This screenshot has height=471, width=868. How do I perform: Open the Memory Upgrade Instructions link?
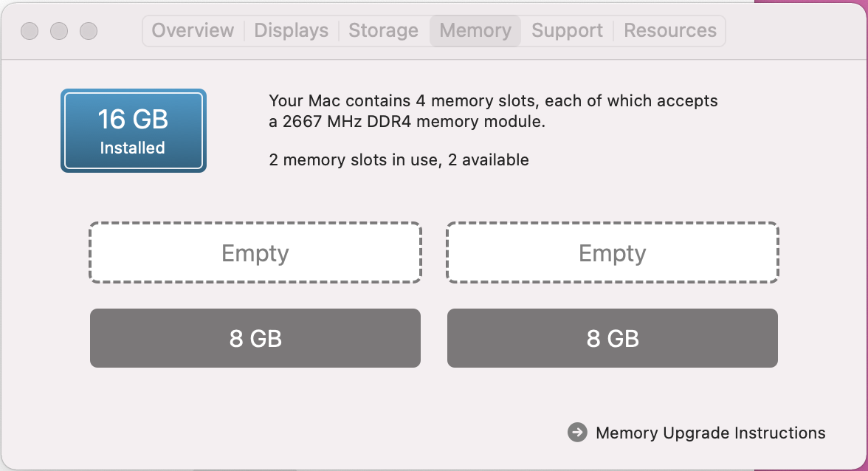(x=710, y=433)
